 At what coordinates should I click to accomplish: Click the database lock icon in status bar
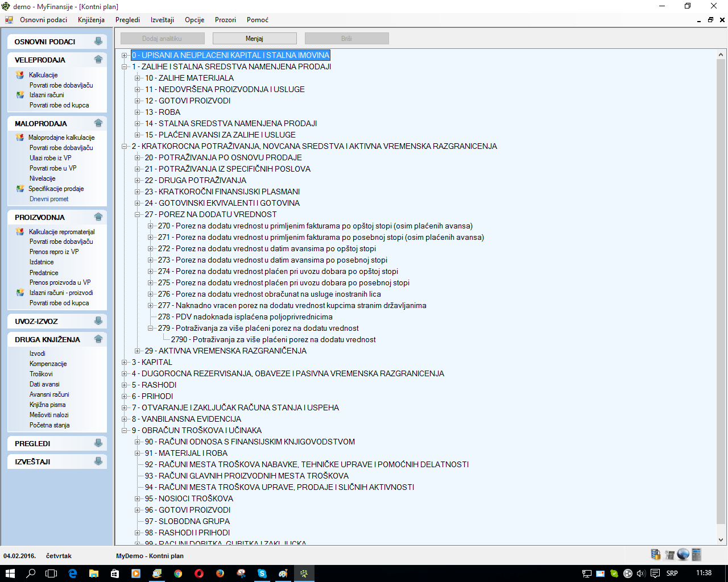[656, 555]
